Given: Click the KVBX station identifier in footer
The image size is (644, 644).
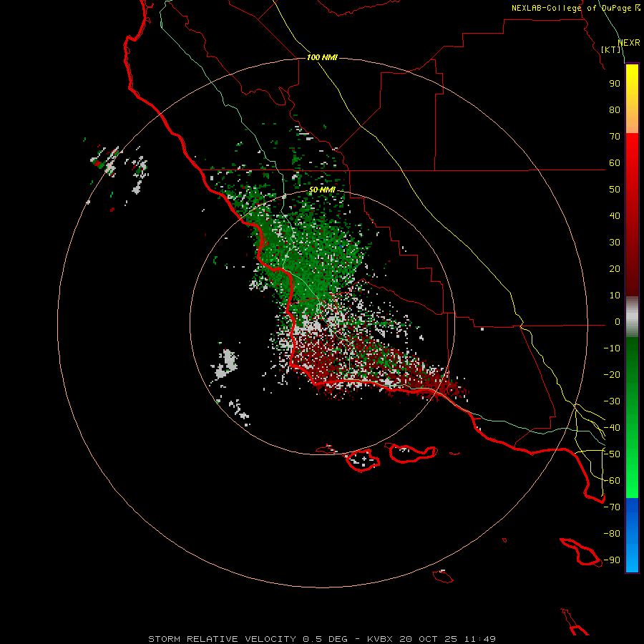Looking at the screenshot, I should pos(380,639).
